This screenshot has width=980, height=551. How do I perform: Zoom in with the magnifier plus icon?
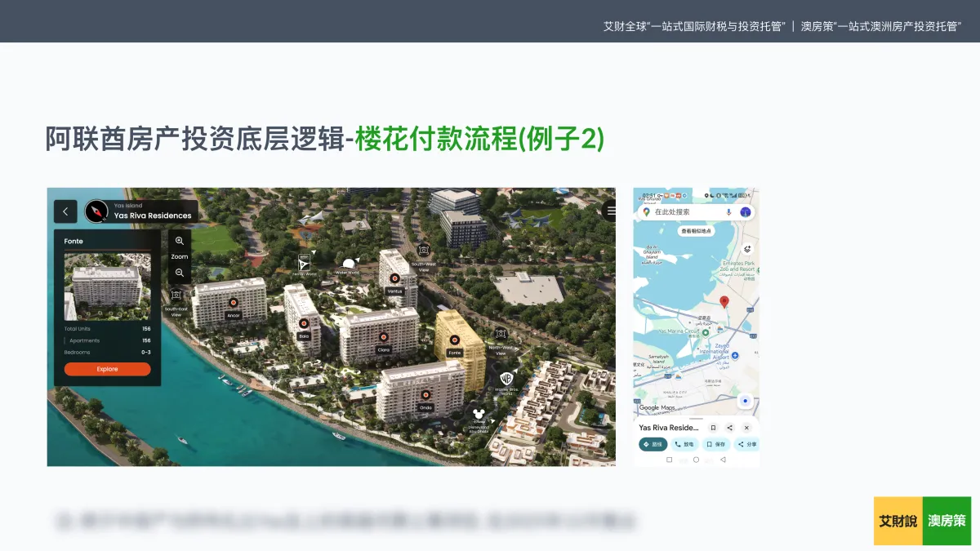pos(180,242)
